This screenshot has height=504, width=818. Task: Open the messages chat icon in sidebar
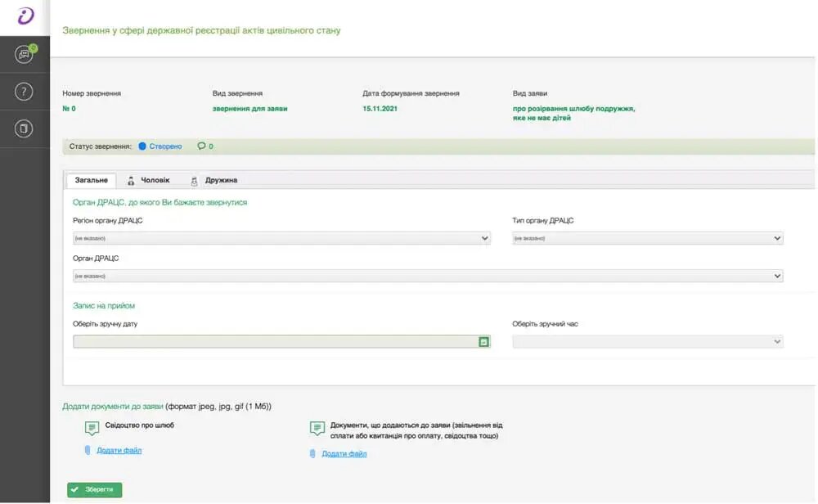coord(25,55)
